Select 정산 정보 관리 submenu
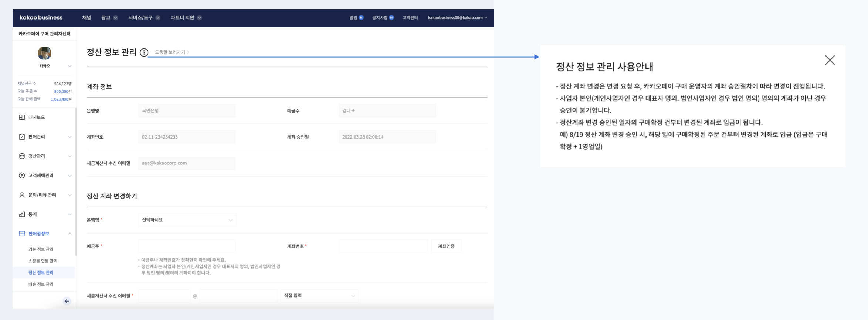 41,272
